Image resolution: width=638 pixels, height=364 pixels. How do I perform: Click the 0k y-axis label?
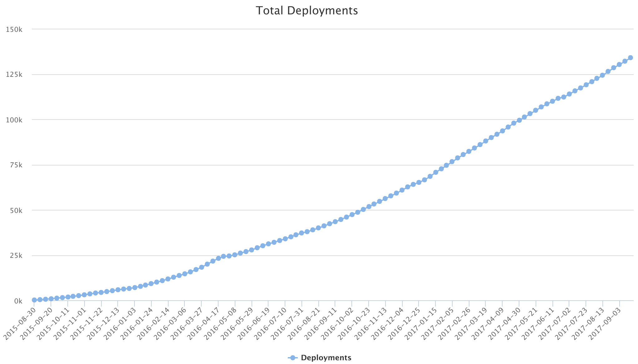point(18,301)
